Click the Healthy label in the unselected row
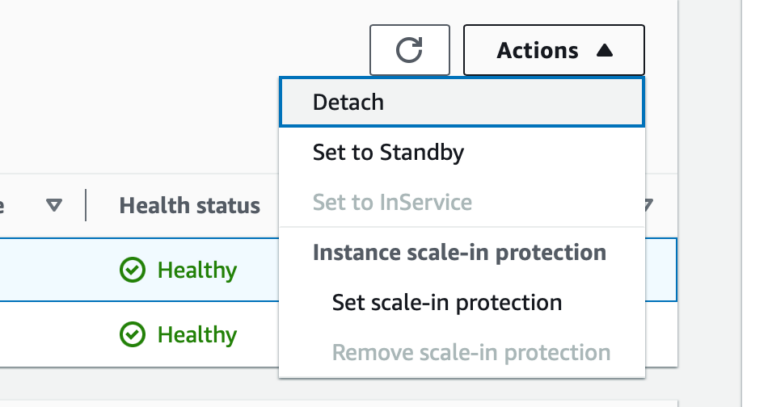The height and width of the screenshot is (407, 768). pos(197,335)
